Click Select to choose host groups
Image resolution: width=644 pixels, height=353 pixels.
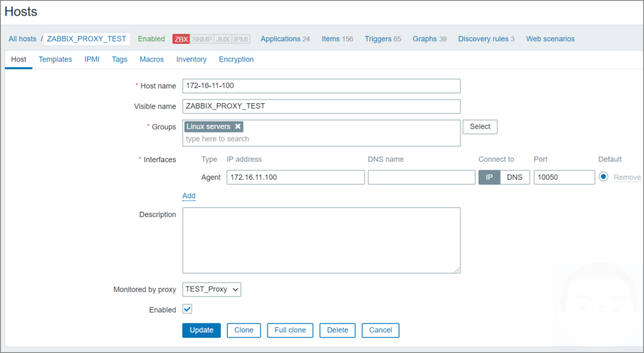[x=480, y=127]
